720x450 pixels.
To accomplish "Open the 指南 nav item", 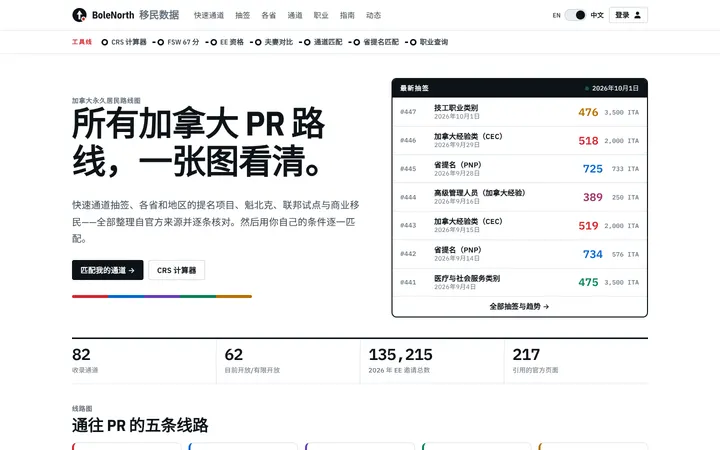I will point(347,15).
